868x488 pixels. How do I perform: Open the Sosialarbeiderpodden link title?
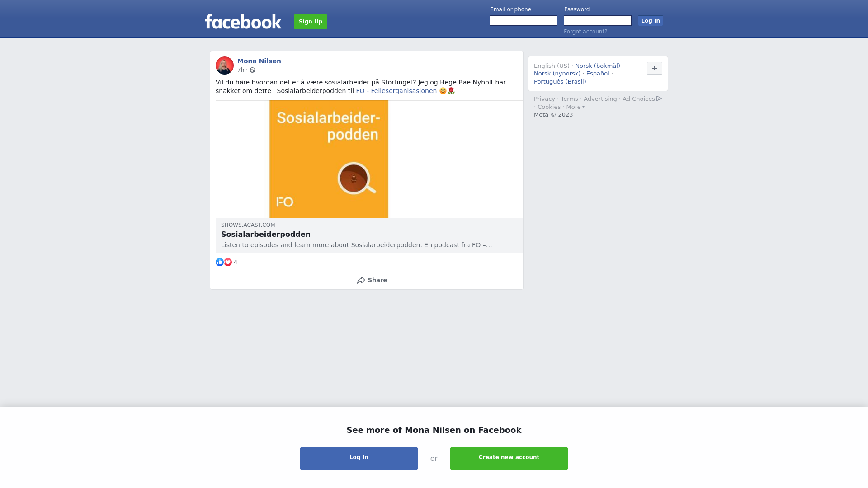pos(266,235)
